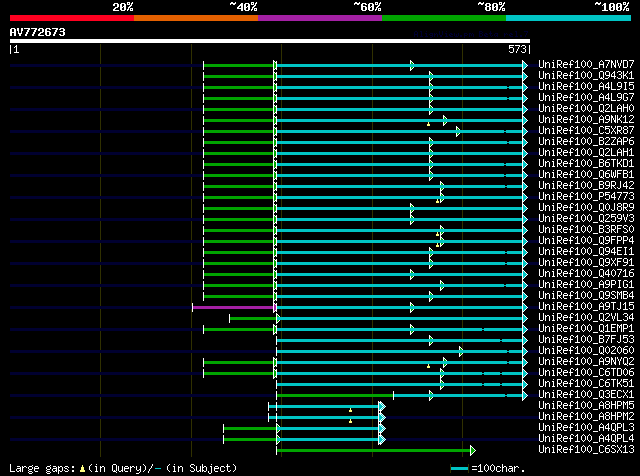Select the UniRef100_Q94EI1 label
The width and height of the screenshot is (640, 476).
586,252
